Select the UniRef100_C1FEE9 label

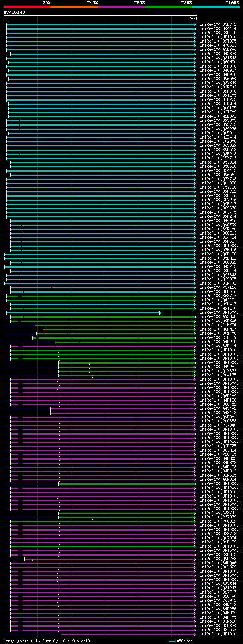tap(218, 337)
